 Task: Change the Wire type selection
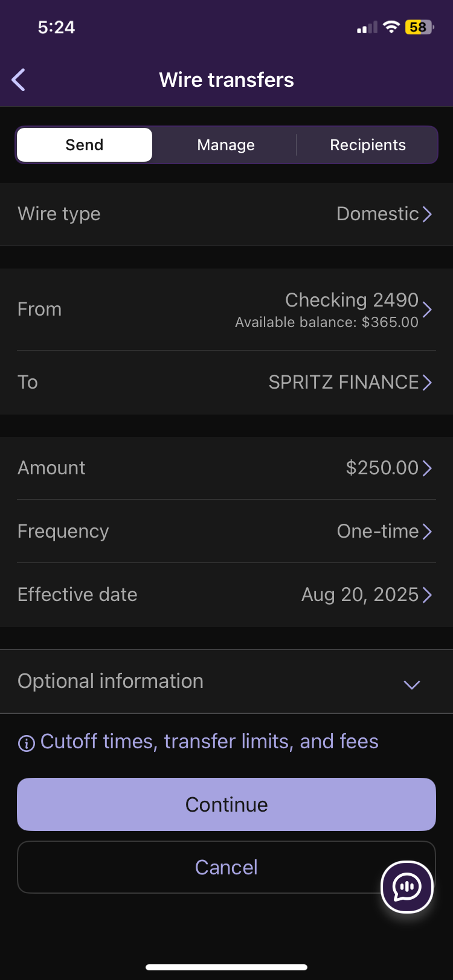(x=226, y=214)
